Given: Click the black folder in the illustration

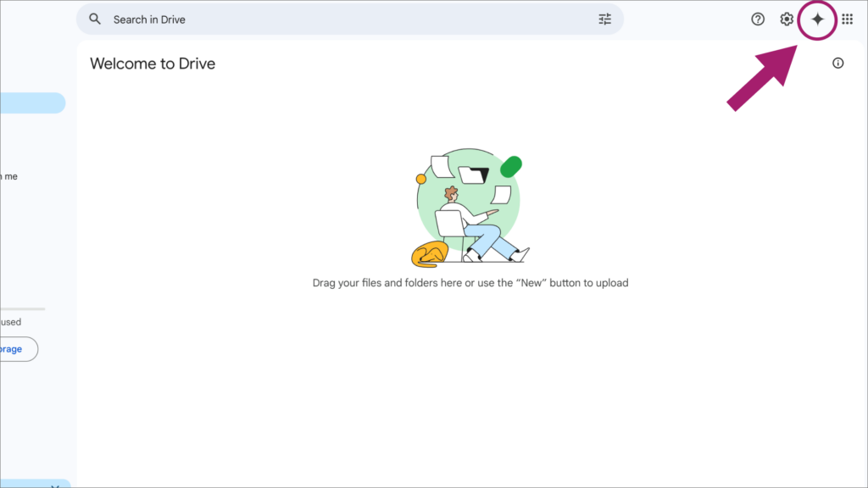Looking at the screenshot, I should pos(474,175).
